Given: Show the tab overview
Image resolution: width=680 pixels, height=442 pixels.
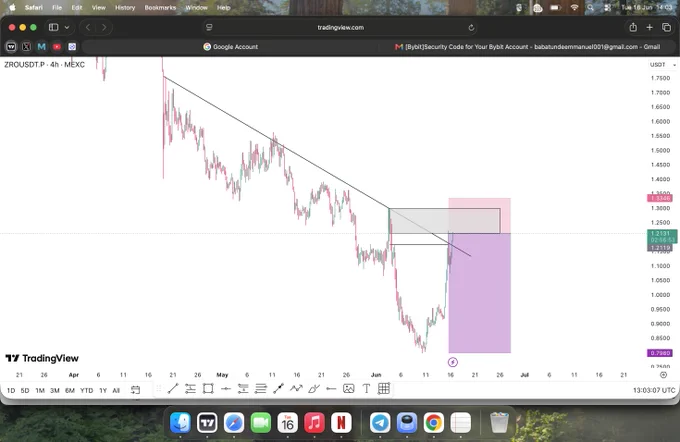Looking at the screenshot, I should tap(667, 27).
